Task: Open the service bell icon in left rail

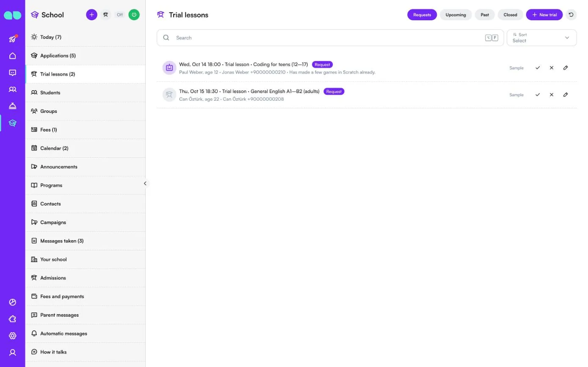Action: click(13, 106)
